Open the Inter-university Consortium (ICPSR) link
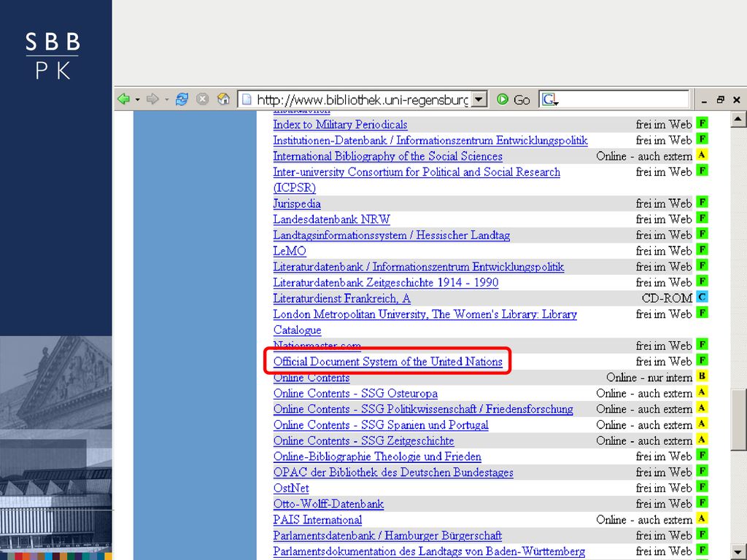This screenshot has height=560, width=747. pyautogui.click(x=417, y=179)
